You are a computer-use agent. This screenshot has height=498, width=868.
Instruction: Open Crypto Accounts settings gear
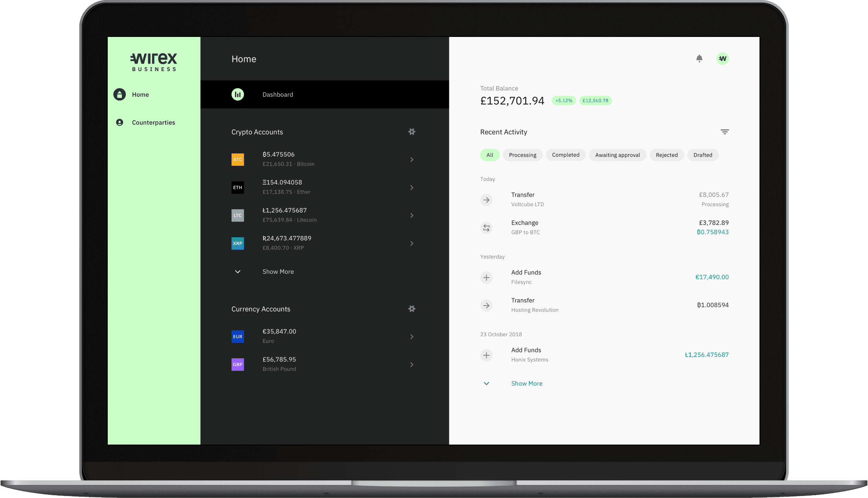[412, 132]
